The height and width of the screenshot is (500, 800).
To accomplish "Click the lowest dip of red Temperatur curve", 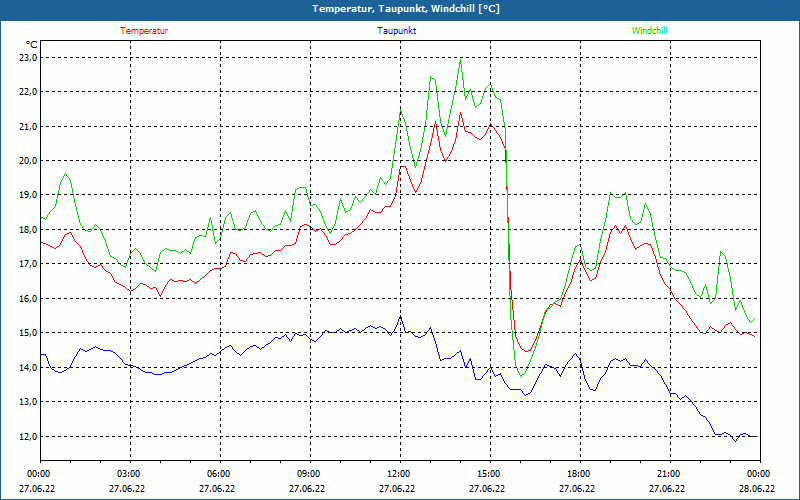I will point(526,351).
